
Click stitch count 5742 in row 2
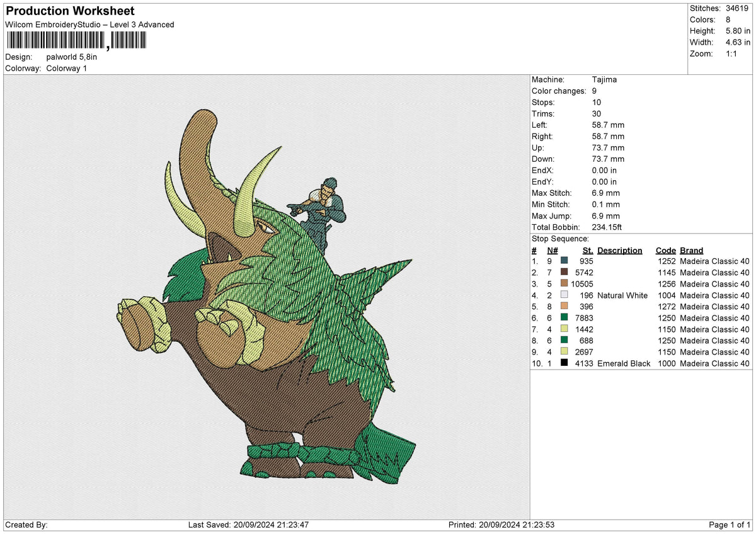pos(585,273)
